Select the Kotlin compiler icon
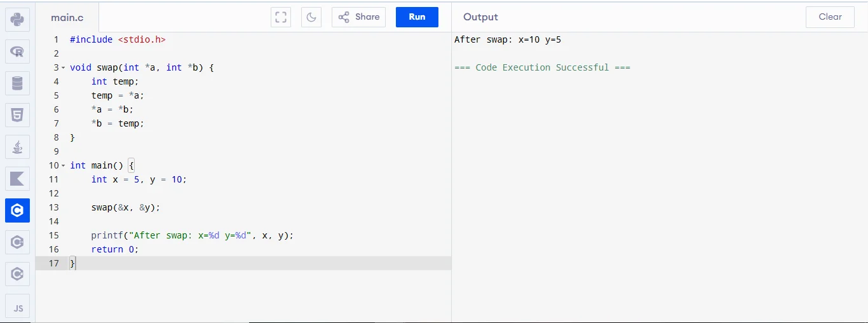Viewport: 868px width, 323px height. 17,179
